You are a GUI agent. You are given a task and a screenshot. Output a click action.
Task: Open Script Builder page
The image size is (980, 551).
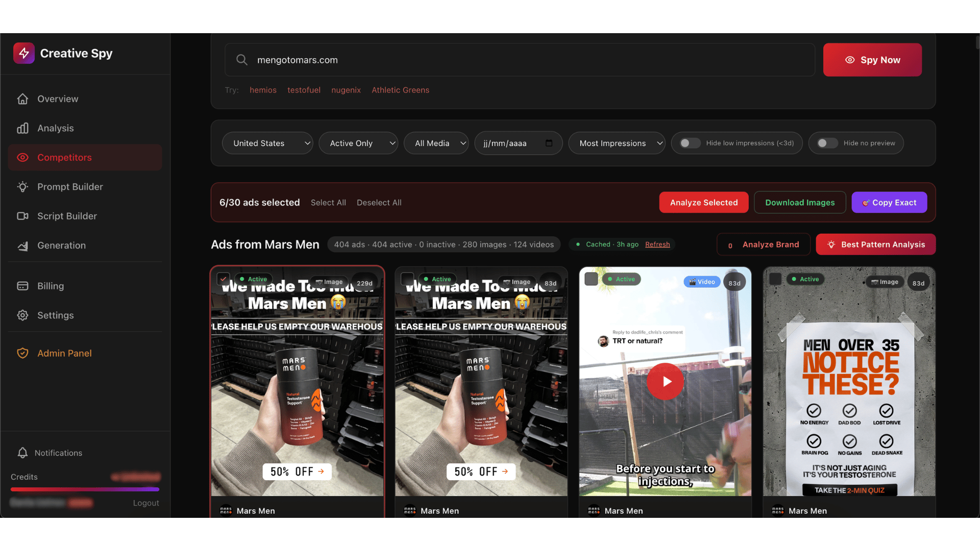85,216
